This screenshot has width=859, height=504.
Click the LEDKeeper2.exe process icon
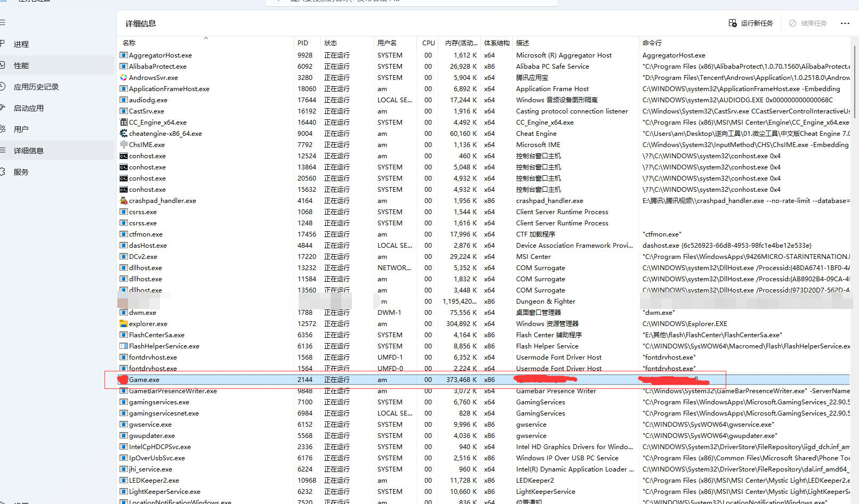124,480
